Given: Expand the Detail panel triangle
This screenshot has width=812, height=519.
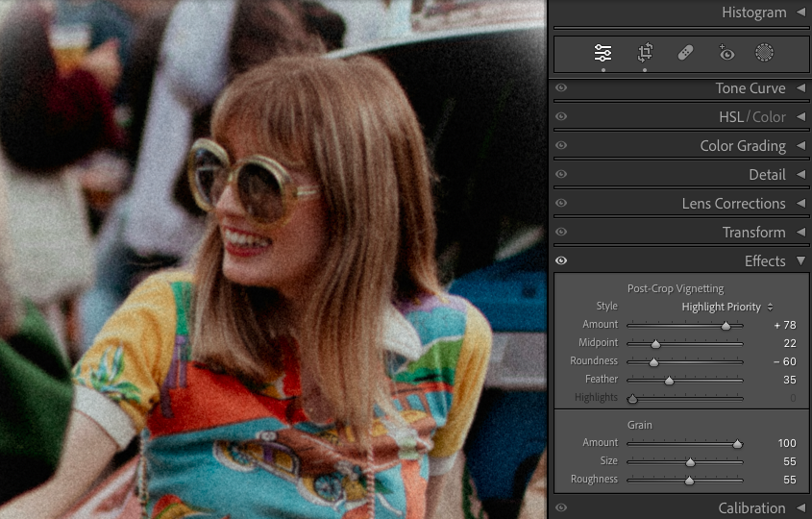Looking at the screenshot, I should click(801, 175).
